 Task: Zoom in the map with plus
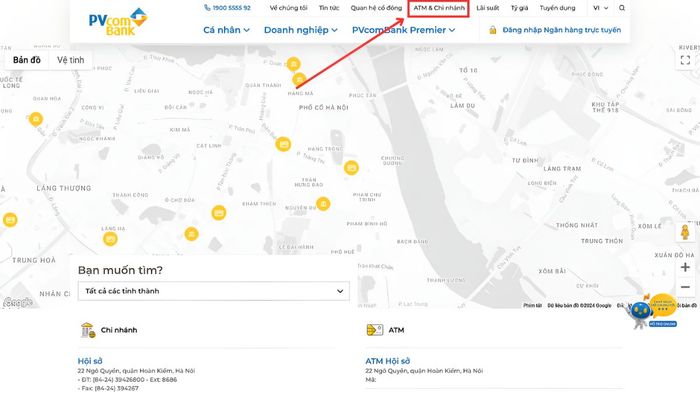coord(685,267)
